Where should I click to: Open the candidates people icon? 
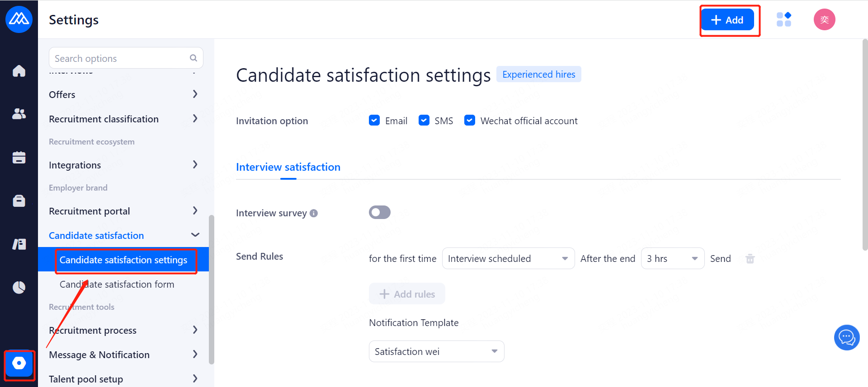[19, 114]
